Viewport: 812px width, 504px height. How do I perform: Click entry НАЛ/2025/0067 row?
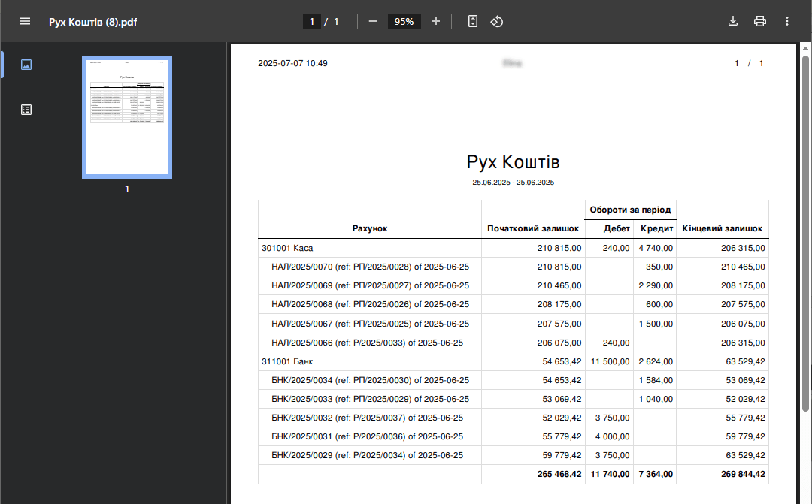[514, 324]
